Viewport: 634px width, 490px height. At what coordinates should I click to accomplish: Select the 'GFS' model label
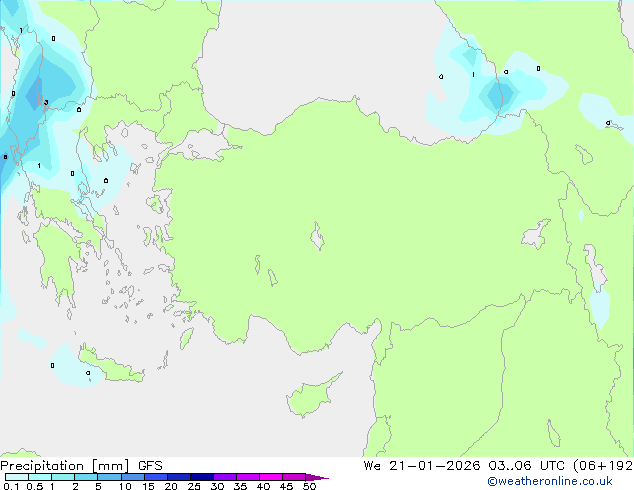click(150, 466)
